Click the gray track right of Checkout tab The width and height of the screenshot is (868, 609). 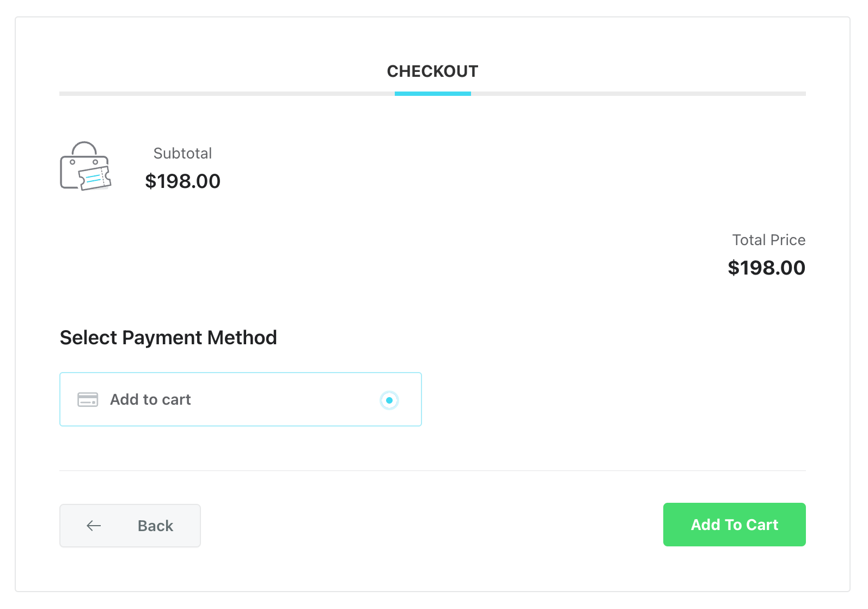637,94
